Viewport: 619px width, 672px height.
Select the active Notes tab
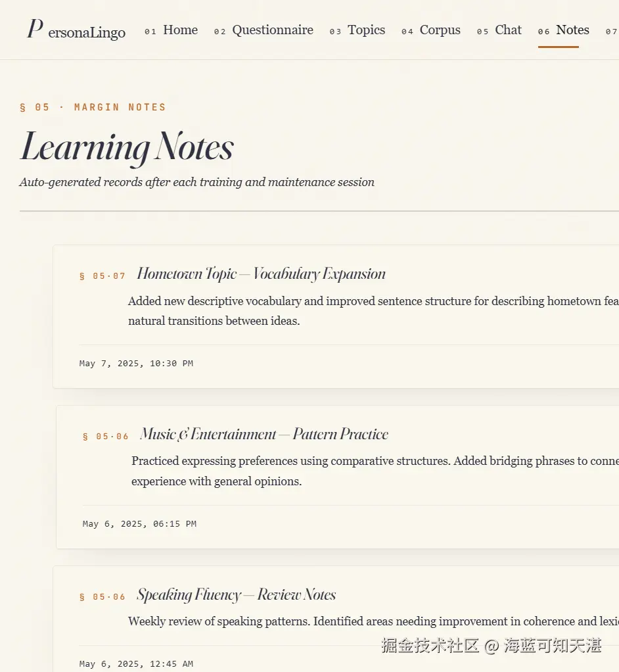pyautogui.click(x=563, y=30)
